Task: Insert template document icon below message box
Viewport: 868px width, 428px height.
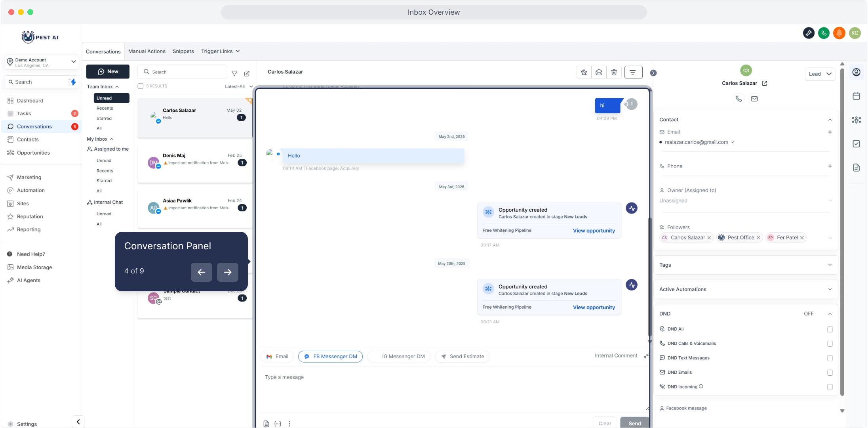Action: [x=266, y=424]
